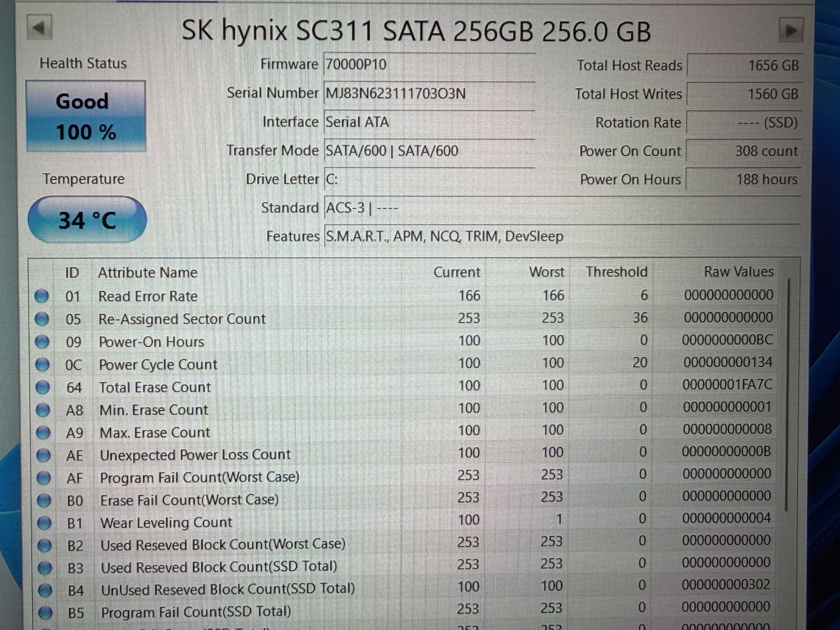
Task: Select Program Fail Count(SSD Total) attribute name
Action: 196,612
